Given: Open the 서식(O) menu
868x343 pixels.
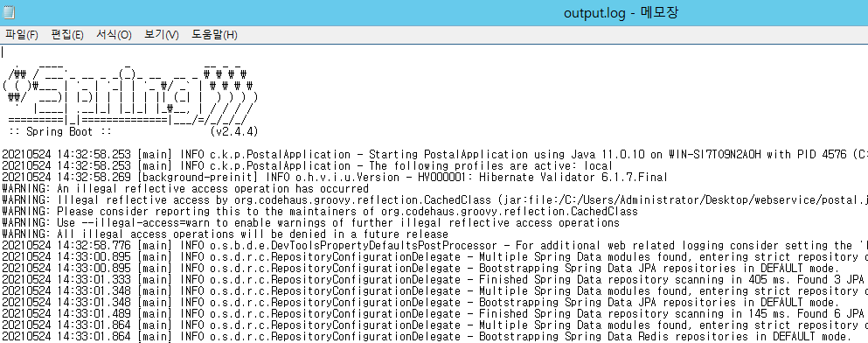Looking at the screenshot, I should tap(114, 34).
